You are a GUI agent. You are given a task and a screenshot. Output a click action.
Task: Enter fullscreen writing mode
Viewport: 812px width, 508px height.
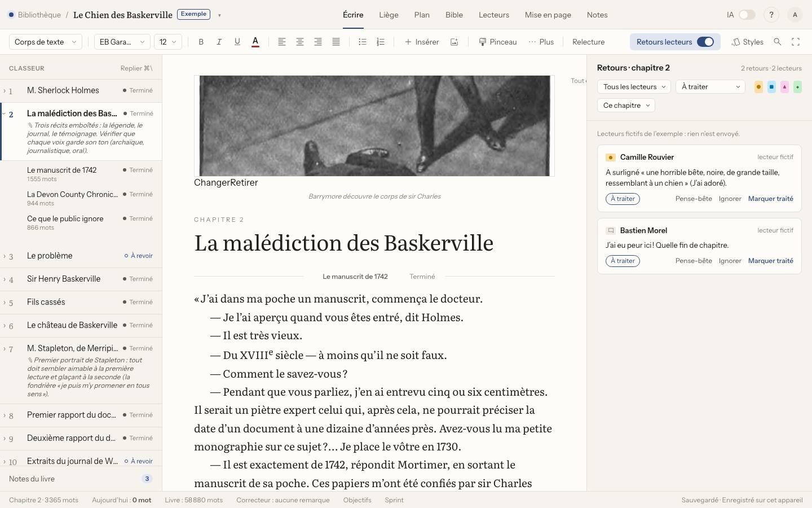pyautogui.click(x=796, y=42)
